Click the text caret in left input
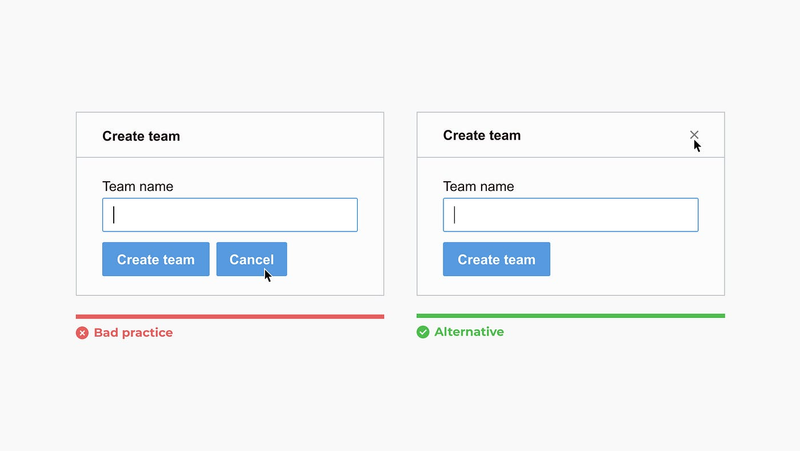Image resolution: width=800 pixels, height=451 pixels. pos(114,215)
